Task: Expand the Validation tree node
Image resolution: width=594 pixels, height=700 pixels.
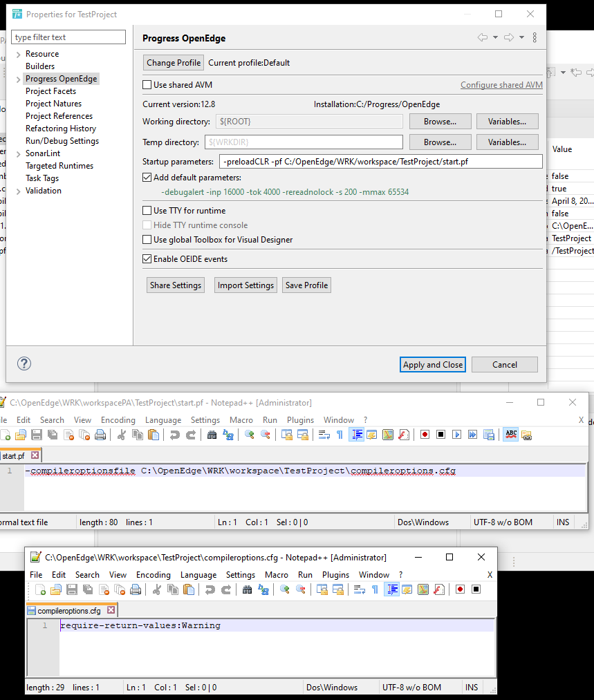Action: tap(18, 191)
